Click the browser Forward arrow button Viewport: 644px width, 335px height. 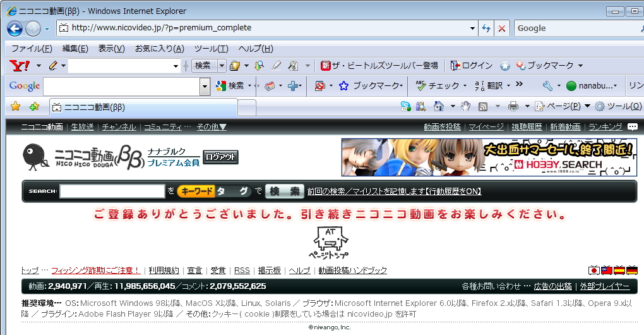pos(33,28)
